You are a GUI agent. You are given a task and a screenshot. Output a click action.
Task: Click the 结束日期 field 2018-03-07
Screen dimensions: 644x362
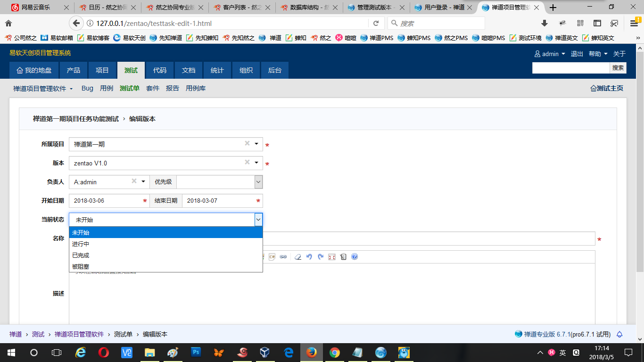tap(223, 201)
